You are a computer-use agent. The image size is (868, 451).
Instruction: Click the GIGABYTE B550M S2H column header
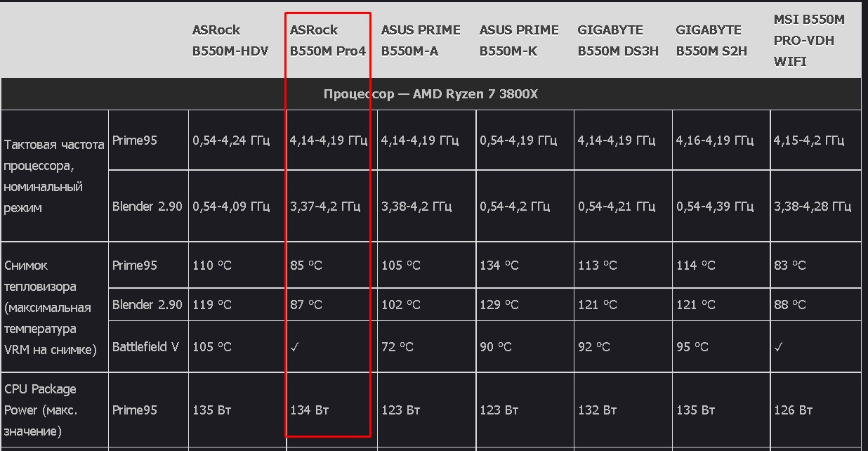coord(711,40)
